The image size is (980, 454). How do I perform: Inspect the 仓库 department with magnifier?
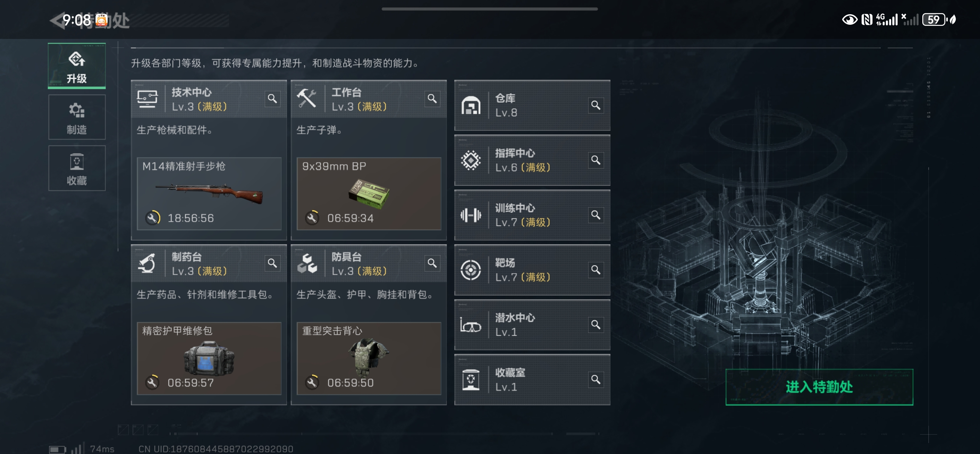pyautogui.click(x=595, y=105)
